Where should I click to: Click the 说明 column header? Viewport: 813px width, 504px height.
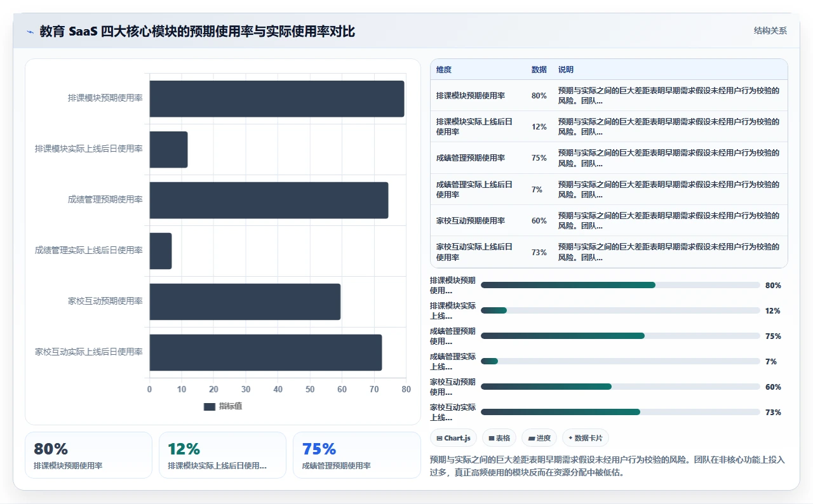566,70
